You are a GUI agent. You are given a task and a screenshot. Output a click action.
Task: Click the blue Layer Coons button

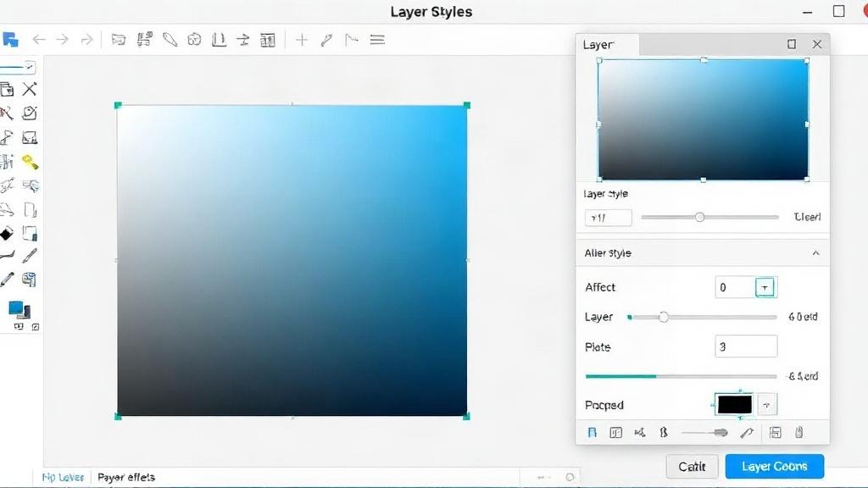click(775, 467)
